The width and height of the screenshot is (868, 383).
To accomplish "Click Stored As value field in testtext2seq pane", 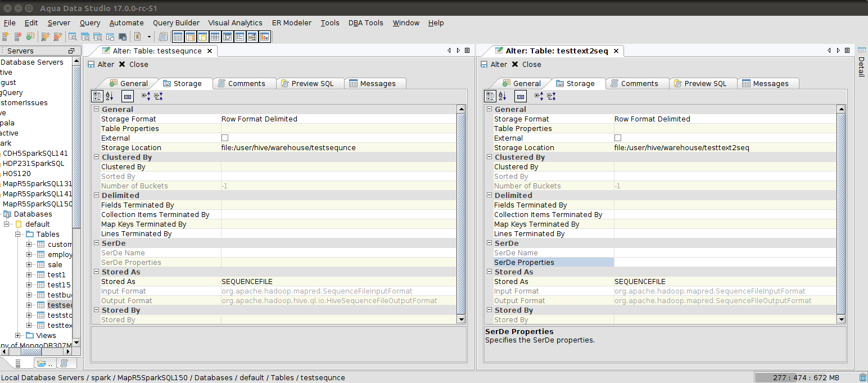I will 725,281.
